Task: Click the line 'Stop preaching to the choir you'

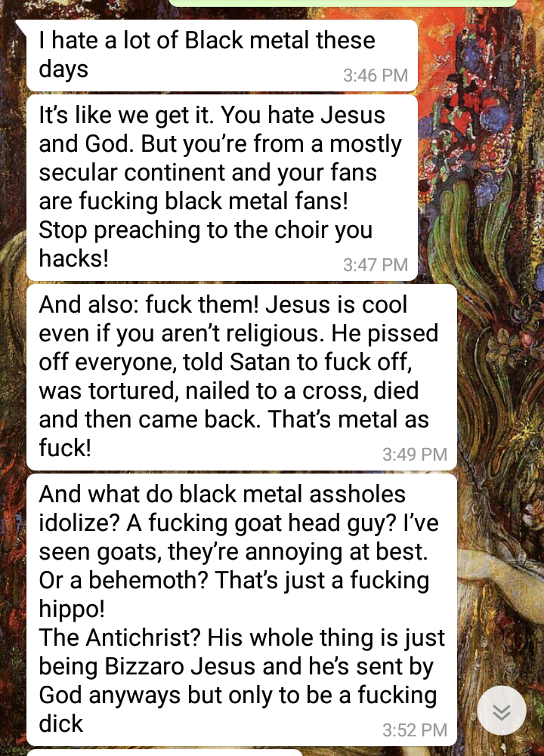Action: (206, 230)
